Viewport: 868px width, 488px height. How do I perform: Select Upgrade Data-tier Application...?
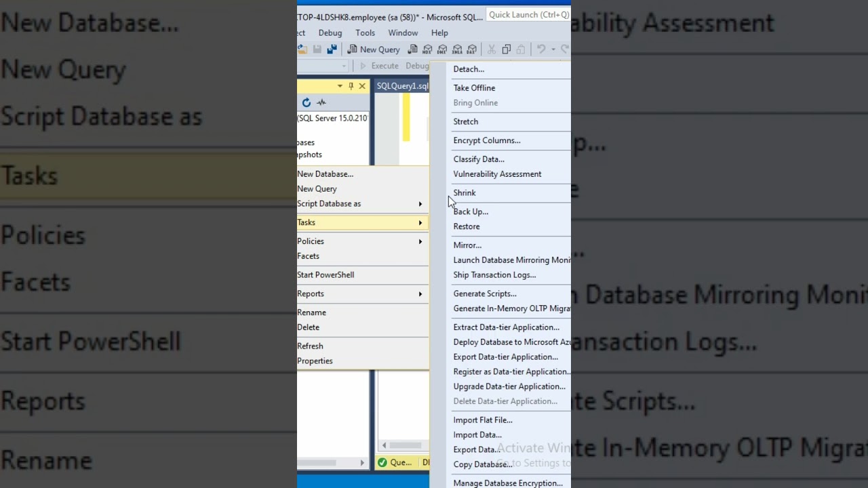[x=500, y=387]
